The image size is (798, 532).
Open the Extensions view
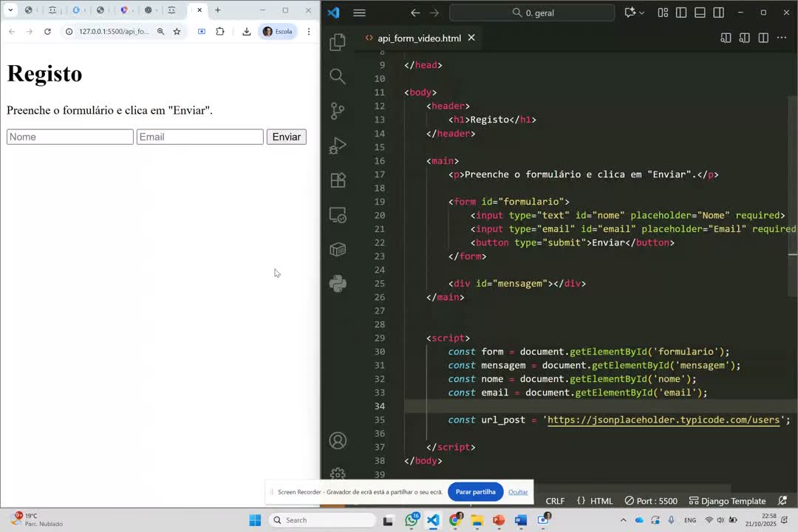(338, 180)
